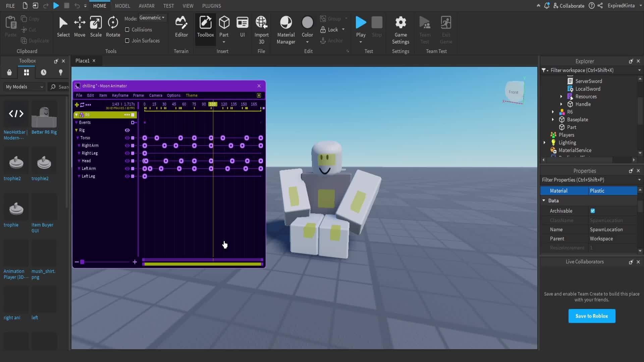Click the Save to Roblox button

click(592, 316)
